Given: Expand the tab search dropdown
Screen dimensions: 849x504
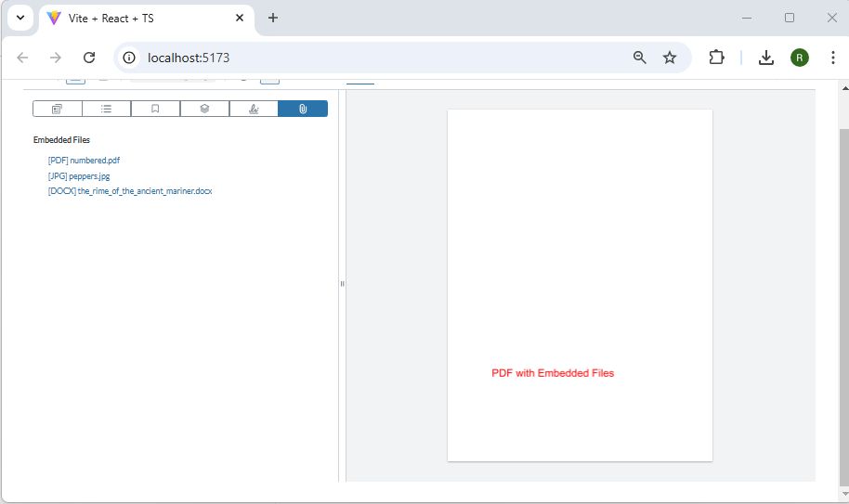Looking at the screenshot, I should coord(20,18).
